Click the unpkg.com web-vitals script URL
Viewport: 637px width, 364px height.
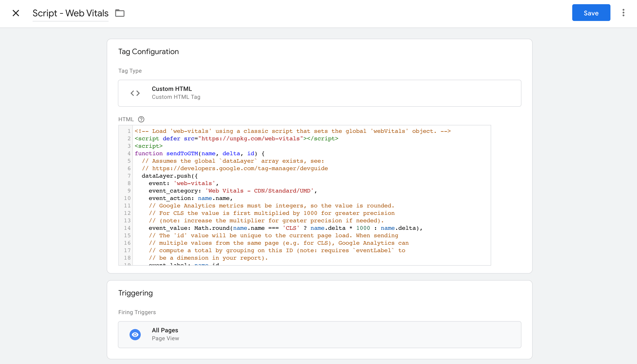(250, 138)
